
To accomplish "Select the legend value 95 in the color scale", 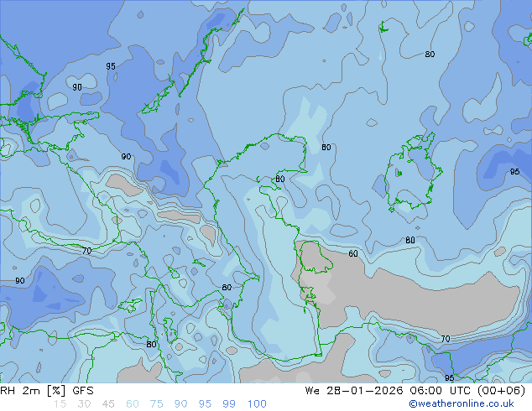I will 205,404.
